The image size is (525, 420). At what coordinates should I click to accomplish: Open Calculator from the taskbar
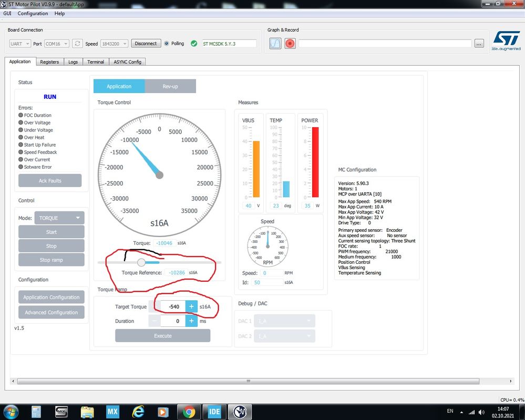(36, 412)
